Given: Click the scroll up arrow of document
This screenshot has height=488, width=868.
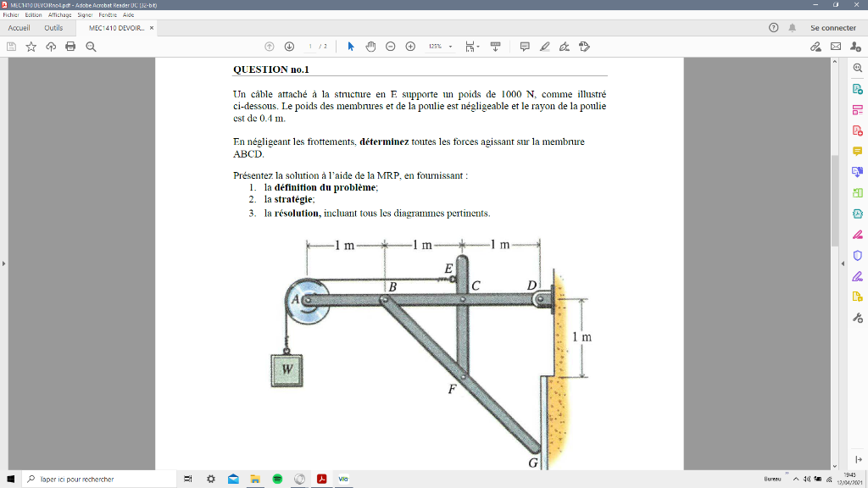Looking at the screenshot, I should pyautogui.click(x=835, y=61).
